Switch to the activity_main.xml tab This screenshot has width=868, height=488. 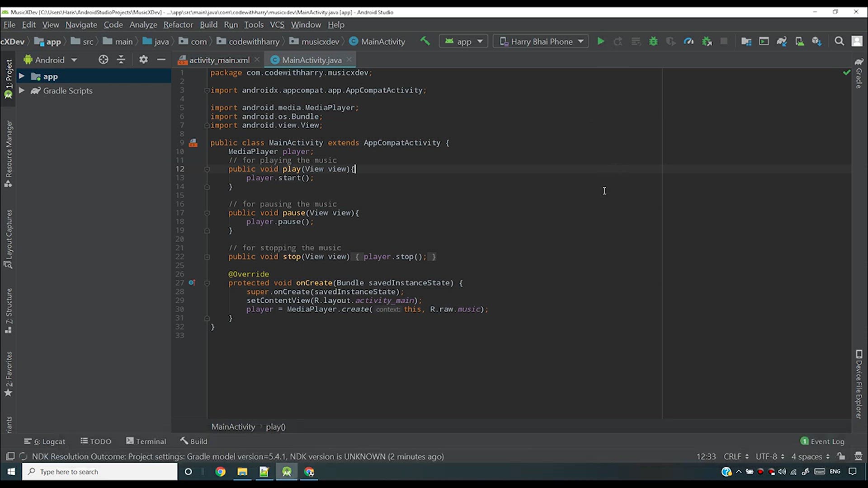219,60
